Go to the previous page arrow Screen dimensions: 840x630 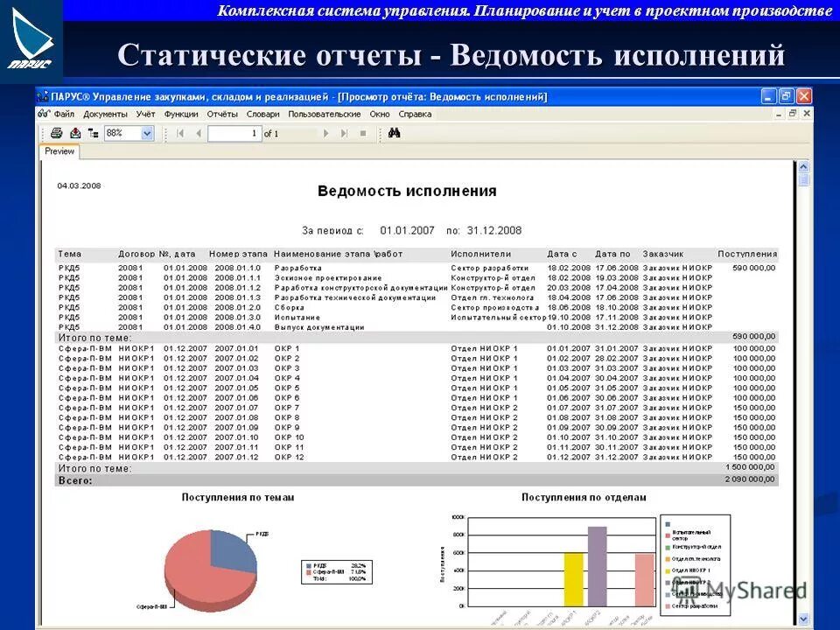199,133
